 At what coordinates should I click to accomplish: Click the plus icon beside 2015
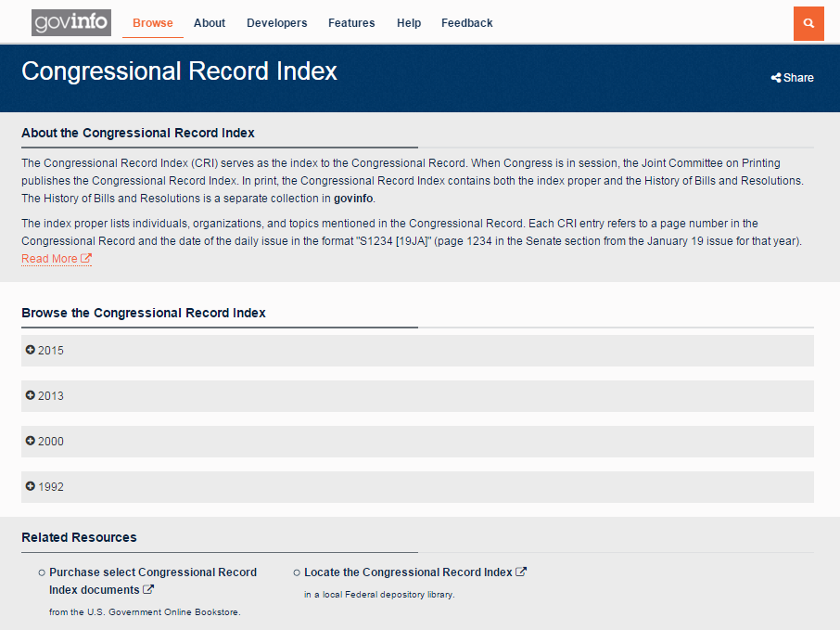(x=29, y=350)
